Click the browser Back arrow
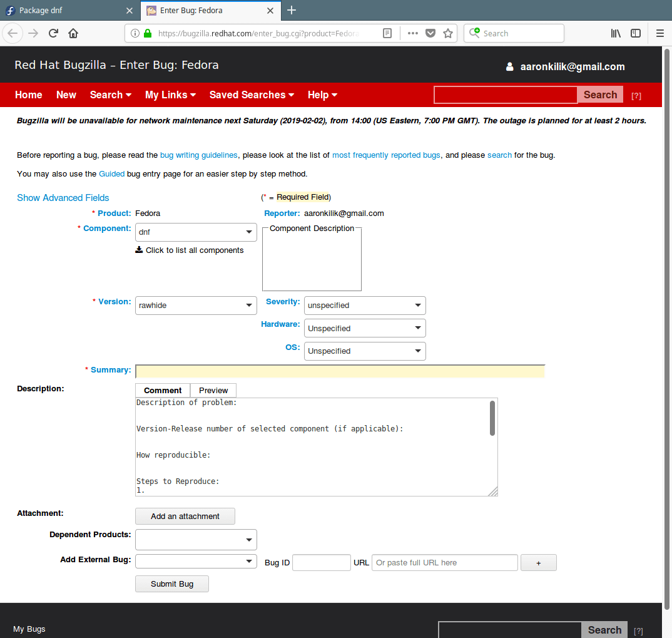 click(x=13, y=33)
